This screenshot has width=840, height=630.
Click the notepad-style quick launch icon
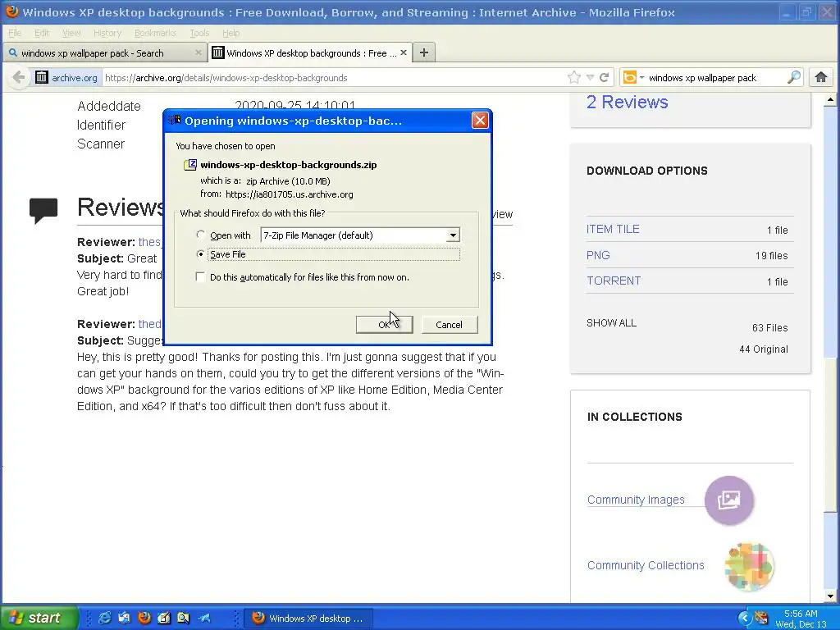tap(163, 618)
